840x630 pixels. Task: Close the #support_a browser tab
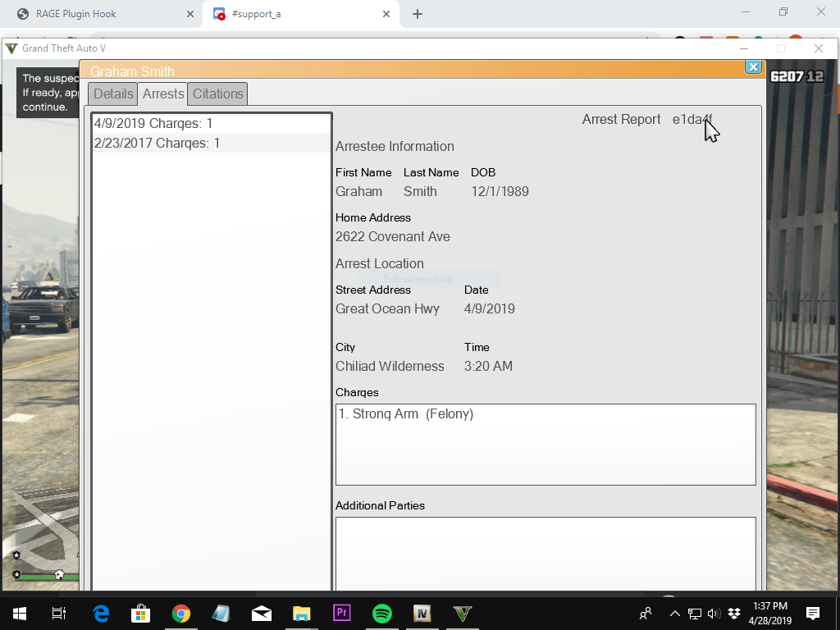point(386,14)
